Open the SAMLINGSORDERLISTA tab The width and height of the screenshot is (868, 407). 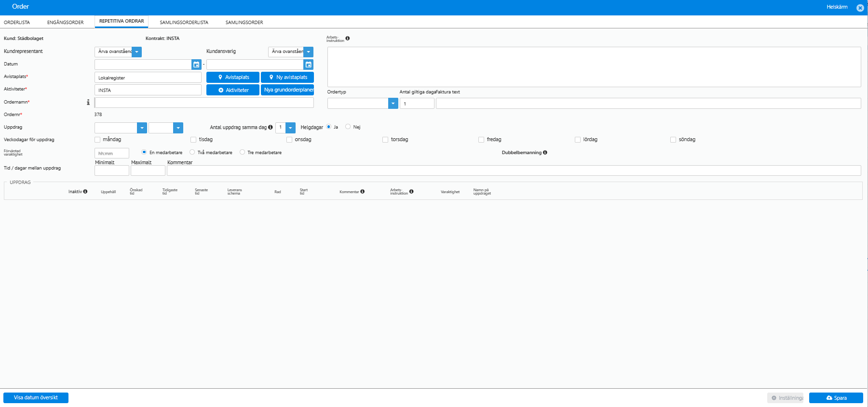click(x=184, y=23)
